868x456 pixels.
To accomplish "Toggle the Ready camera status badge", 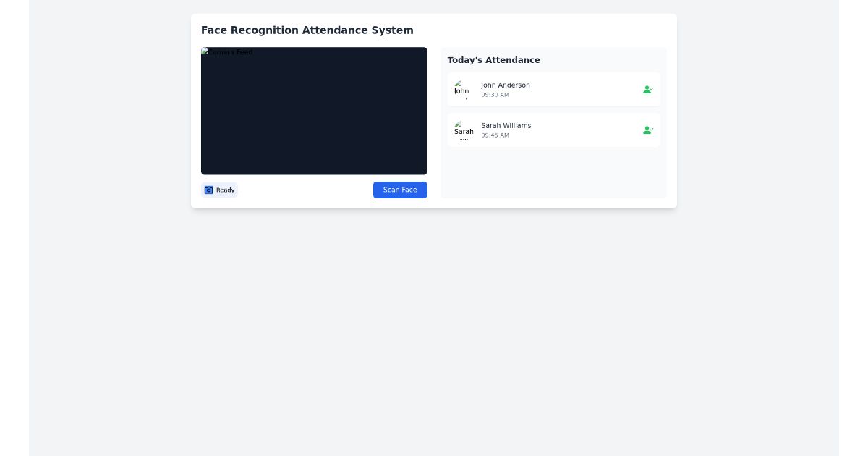I will (x=219, y=190).
